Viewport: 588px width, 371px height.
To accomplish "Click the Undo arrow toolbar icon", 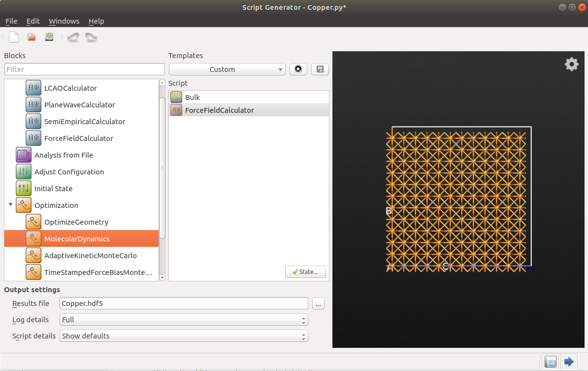I will coord(73,37).
